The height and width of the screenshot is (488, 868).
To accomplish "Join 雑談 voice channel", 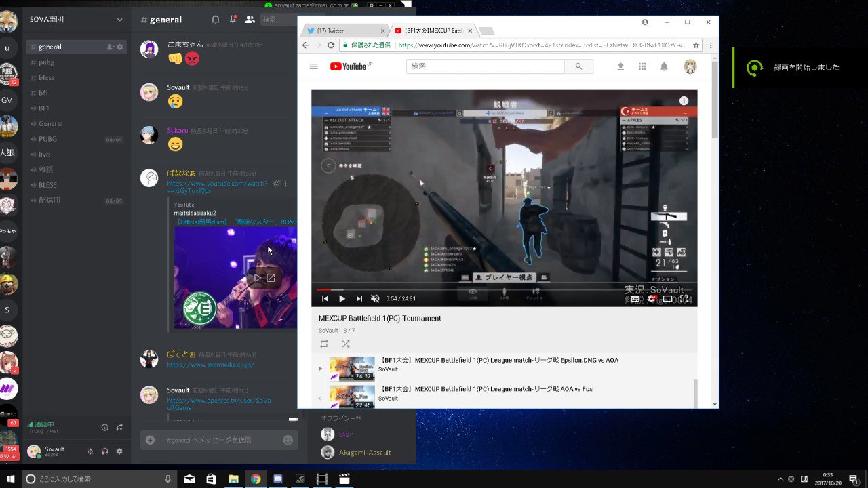I will pos(77,169).
